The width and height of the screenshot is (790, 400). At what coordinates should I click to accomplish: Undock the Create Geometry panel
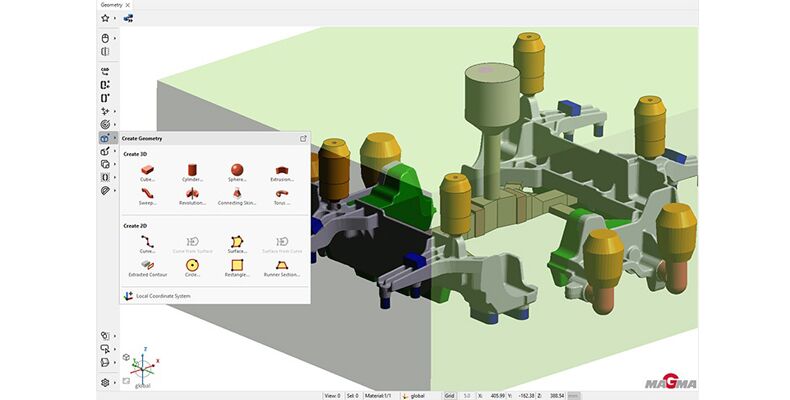click(303, 138)
